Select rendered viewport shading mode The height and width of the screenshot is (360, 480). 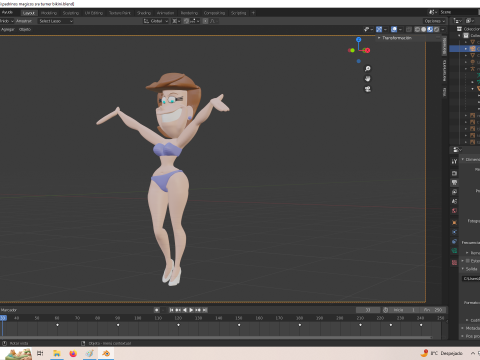(436, 29)
